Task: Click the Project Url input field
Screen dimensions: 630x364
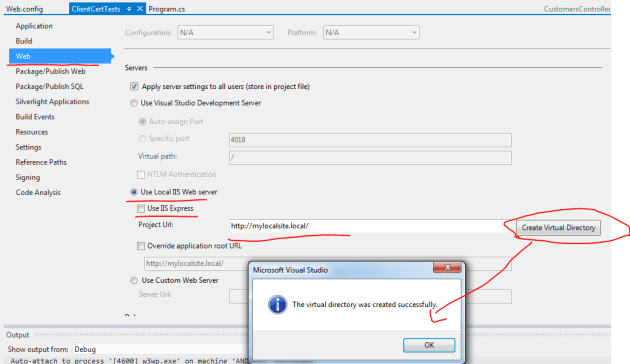Action: [x=370, y=226]
